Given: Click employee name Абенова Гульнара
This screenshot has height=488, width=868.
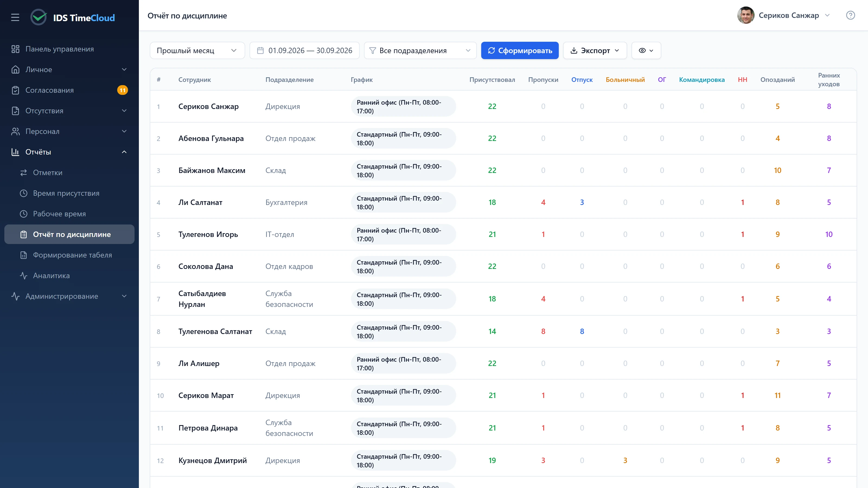Looking at the screenshot, I should (x=211, y=139).
